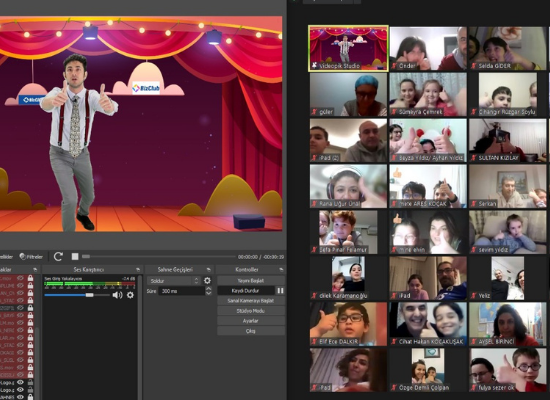The width and height of the screenshot is (550, 400).
Task: Click Sanal Kamerayı Başlat button
Action: (250, 301)
